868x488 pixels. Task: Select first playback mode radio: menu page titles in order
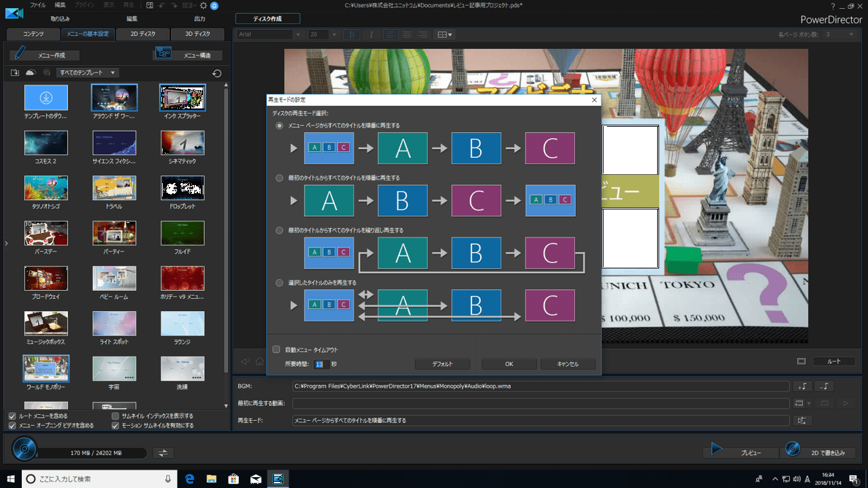point(279,125)
